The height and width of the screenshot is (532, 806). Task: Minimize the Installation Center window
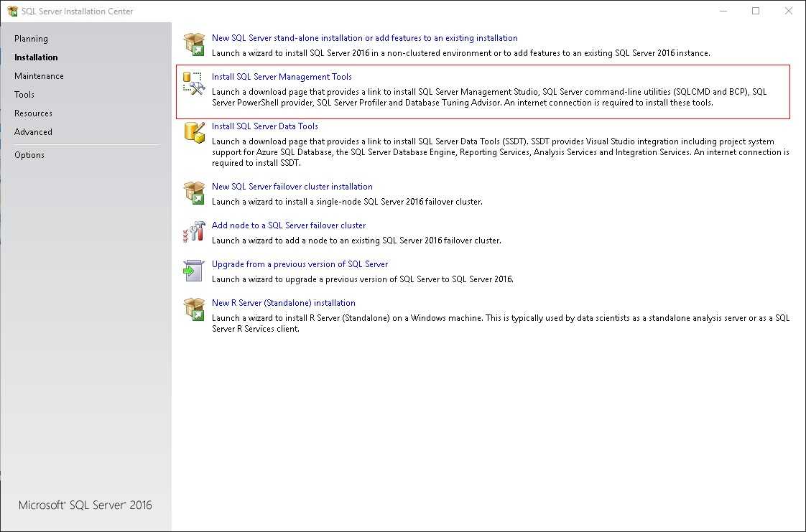pyautogui.click(x=723, y=11)
